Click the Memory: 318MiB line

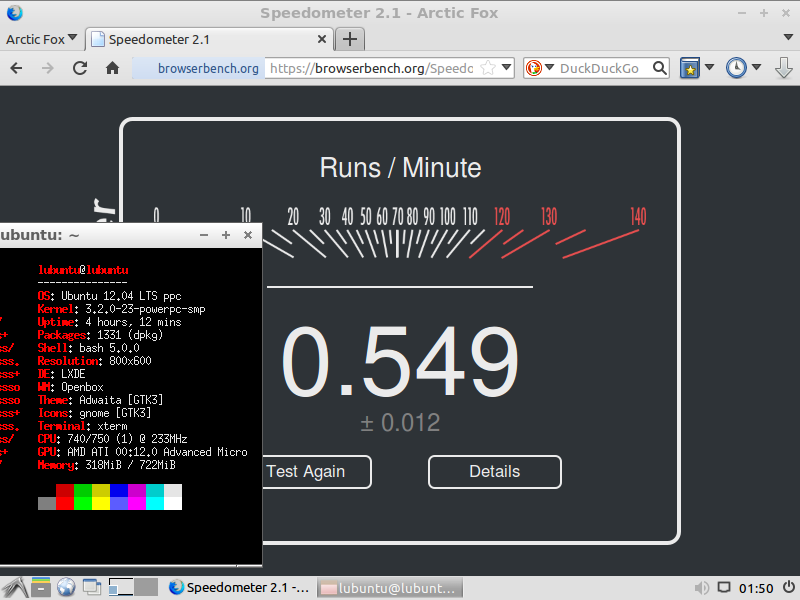click(107, 465)
